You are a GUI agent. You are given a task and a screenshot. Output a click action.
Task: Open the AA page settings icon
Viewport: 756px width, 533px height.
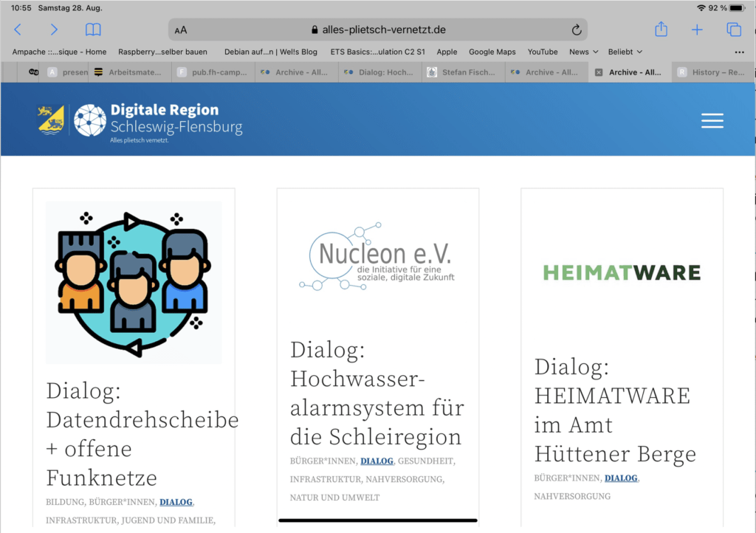click(179, 30)
